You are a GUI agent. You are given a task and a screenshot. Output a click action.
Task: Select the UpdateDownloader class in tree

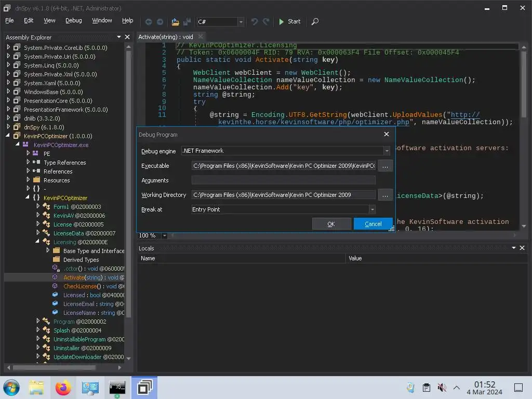click(88, 356)
